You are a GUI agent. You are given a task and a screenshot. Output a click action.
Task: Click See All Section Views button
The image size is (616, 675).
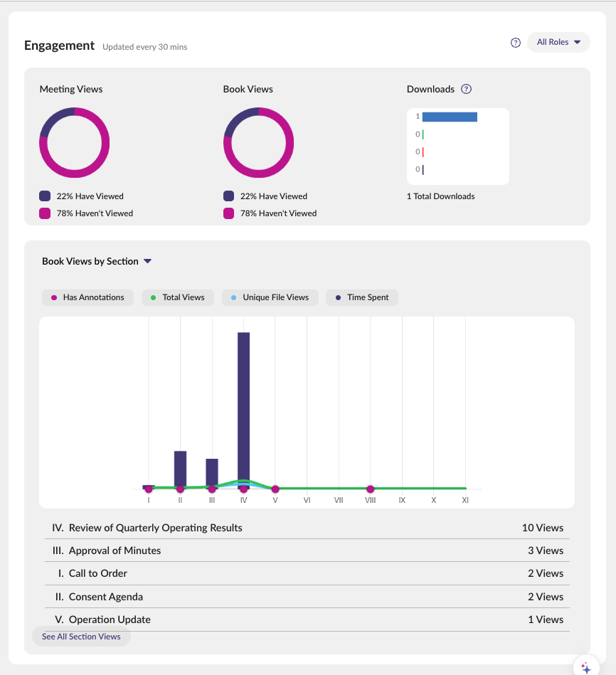tap(81, 637)
